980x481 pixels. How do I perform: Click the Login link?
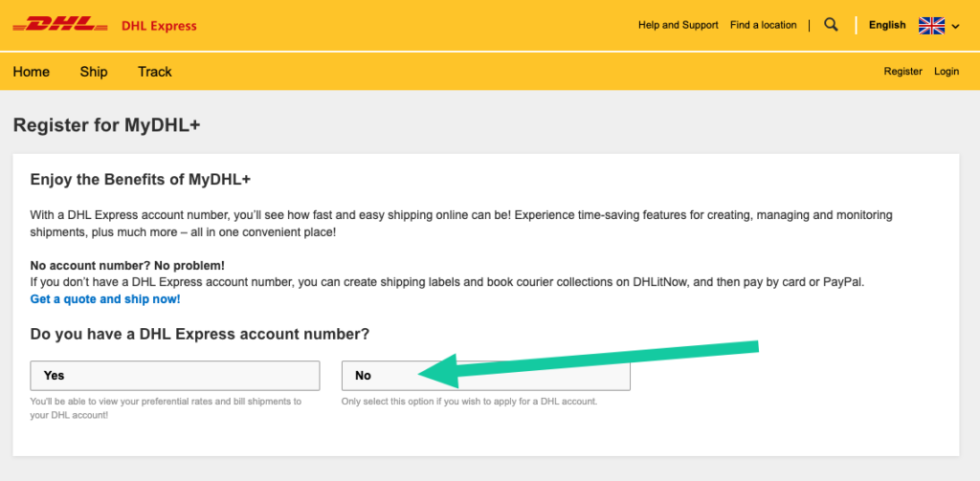[x=947, y=71]
